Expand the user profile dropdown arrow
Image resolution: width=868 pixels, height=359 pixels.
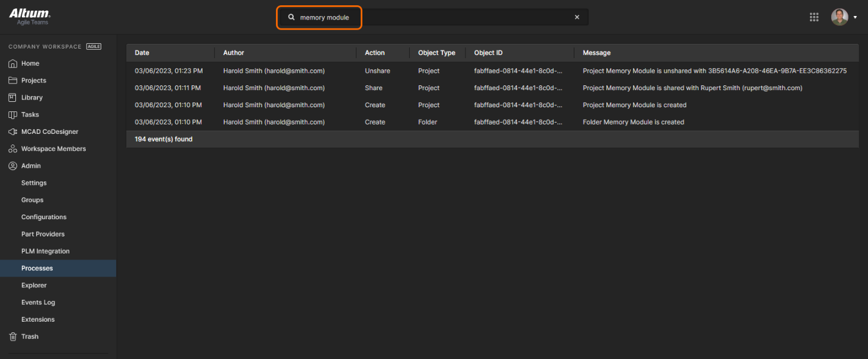(x=855, y=18)
